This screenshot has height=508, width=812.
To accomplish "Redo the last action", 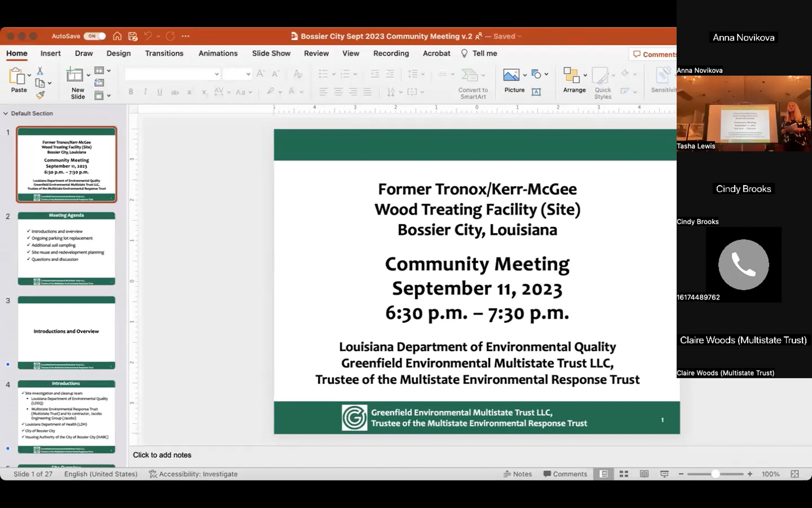I will 171,36.
